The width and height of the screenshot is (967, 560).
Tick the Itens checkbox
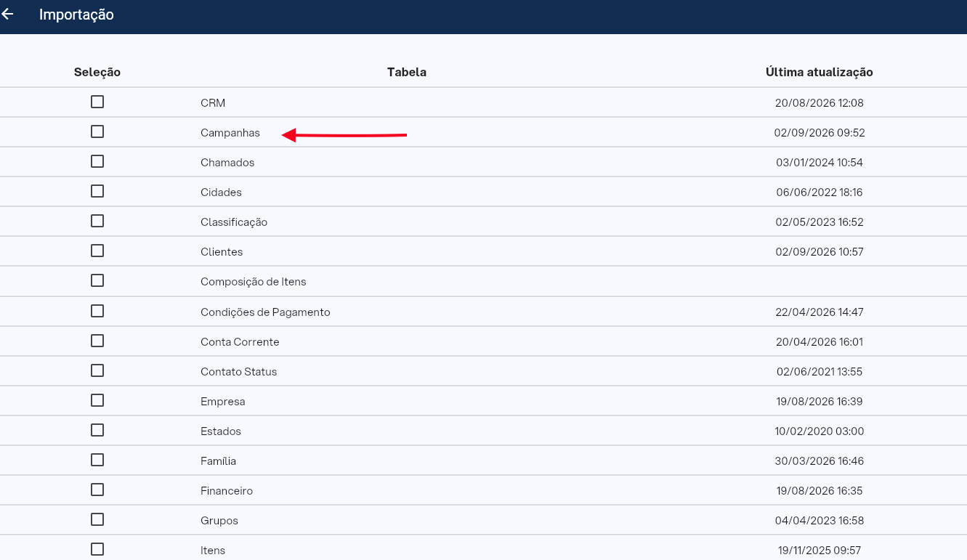point(97,549)
